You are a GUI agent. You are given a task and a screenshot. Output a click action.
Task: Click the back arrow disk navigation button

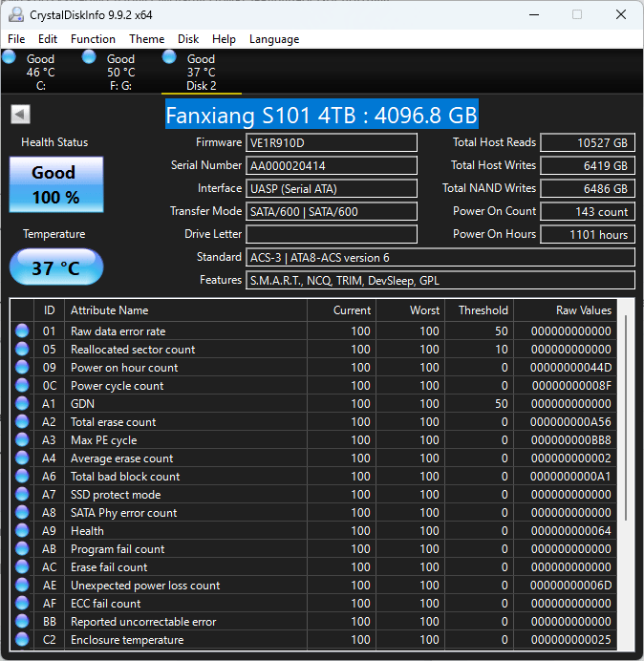[20, 115]
